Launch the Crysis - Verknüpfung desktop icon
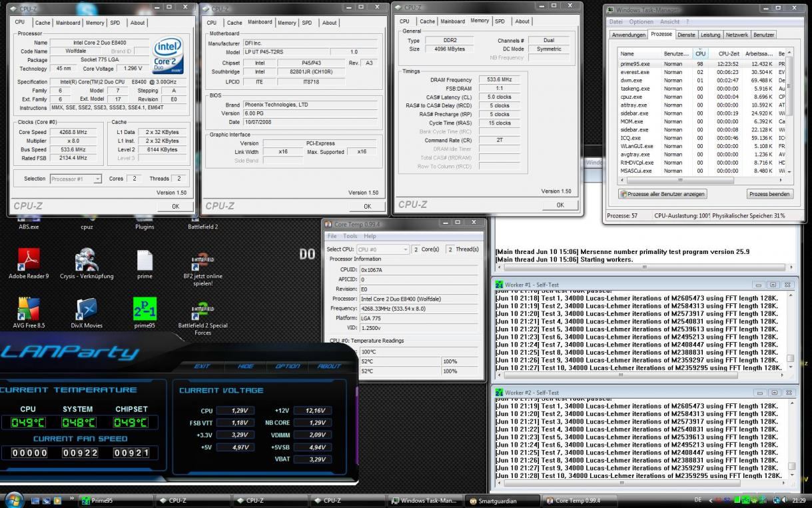 coord(87,263)
